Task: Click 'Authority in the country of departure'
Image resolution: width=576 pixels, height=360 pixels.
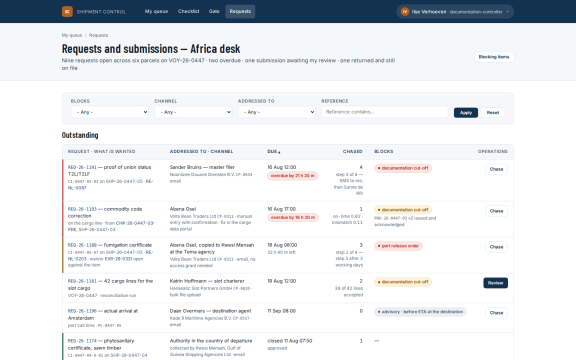Action: pos(211,341)
